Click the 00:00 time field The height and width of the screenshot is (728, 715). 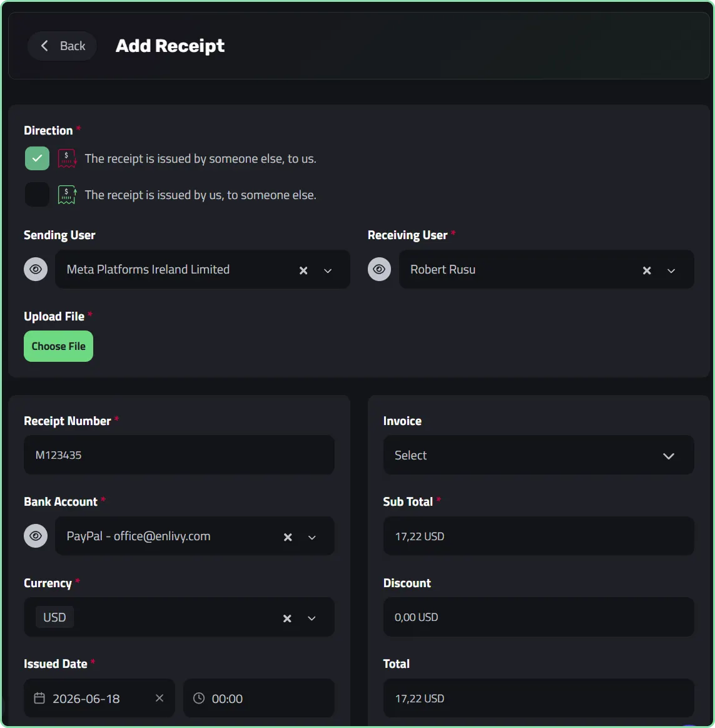pyautogui.click(x=259, y=699)
